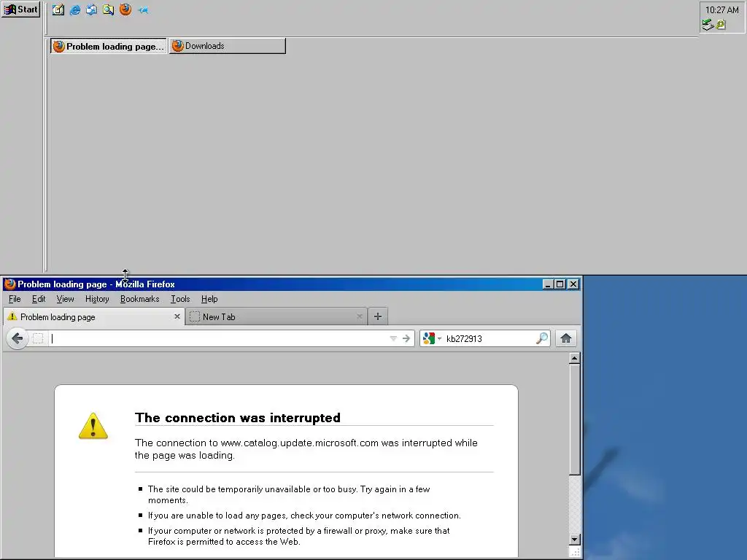Image resolution: width=747 pixels, height=560 pixels.
Task: Close the New Tab tab
Action: (x=359, y=316)
